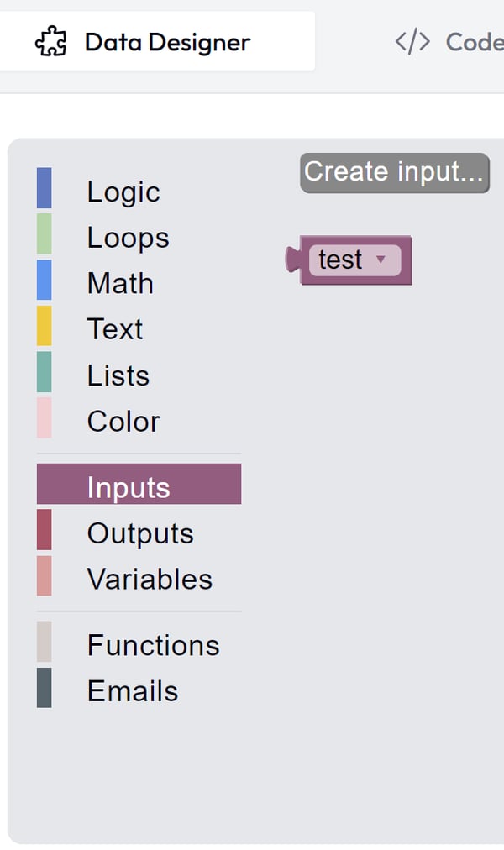
Task: Switch to the Data Designer tab
Action: [x=157, y=41]
